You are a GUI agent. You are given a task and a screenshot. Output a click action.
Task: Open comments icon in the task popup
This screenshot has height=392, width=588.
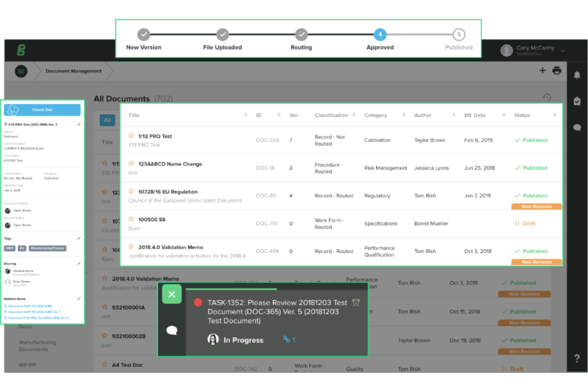coord(172,330)
